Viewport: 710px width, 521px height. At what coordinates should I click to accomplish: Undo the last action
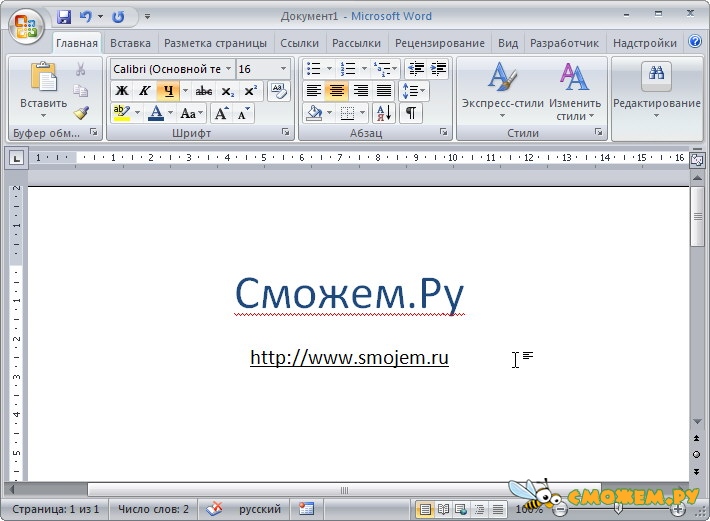(x=85, y=17)
